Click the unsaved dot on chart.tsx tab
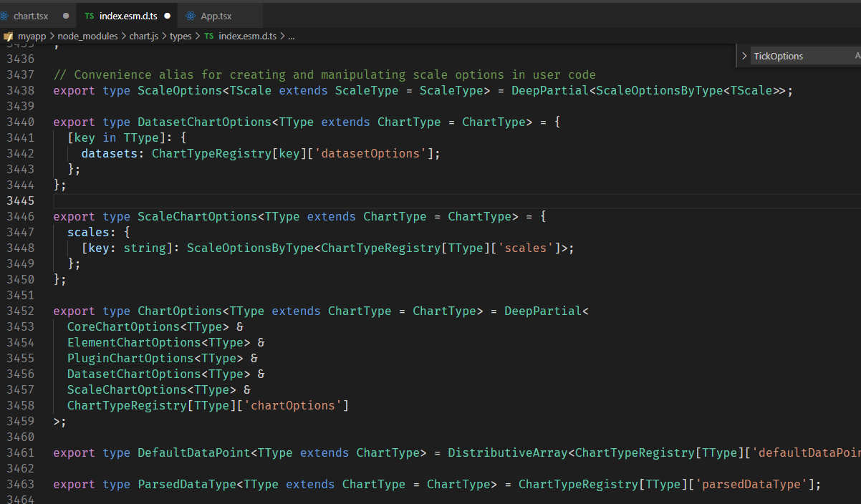This screenshot has width=861, height=504. 66,16
